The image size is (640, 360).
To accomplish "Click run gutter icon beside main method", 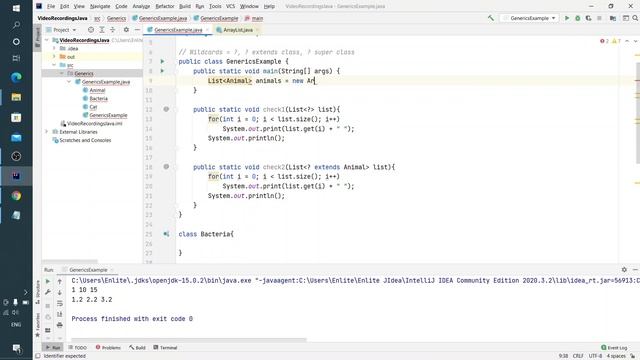I will (x=162, y=71).
